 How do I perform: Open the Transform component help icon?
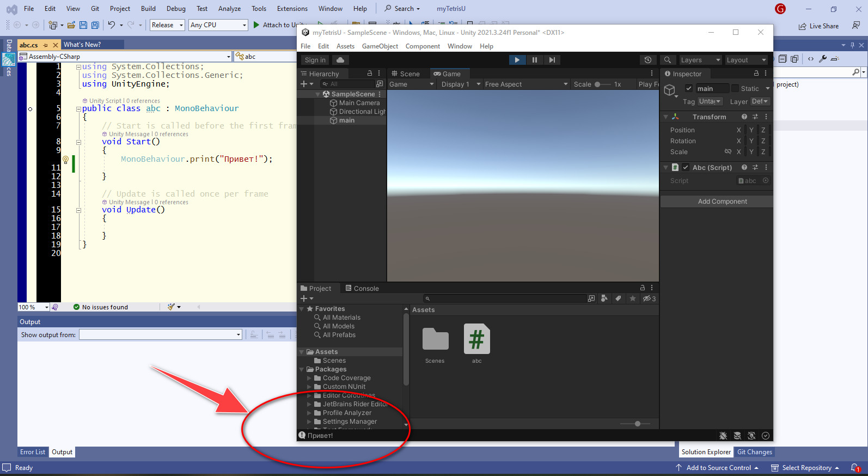tap(744, 117)
